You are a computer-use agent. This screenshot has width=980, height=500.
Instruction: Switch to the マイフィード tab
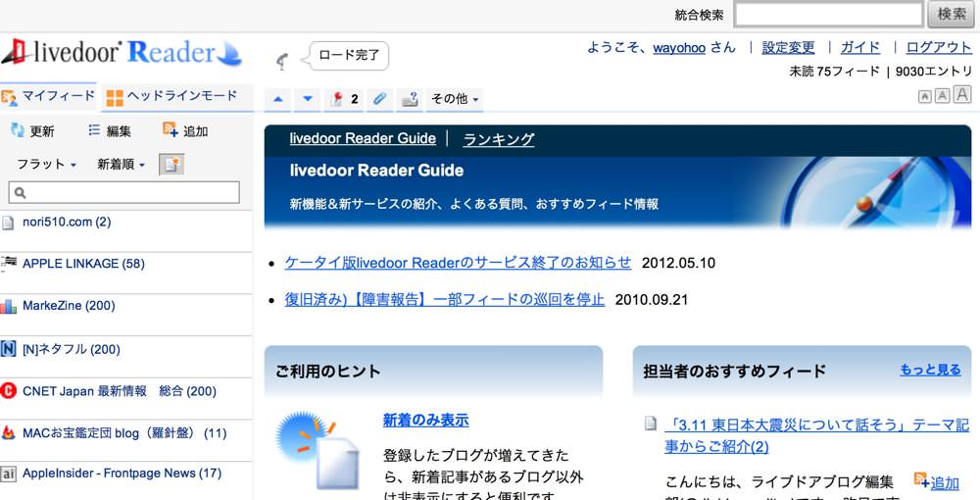pyautogui.click(x=49, y=97)
